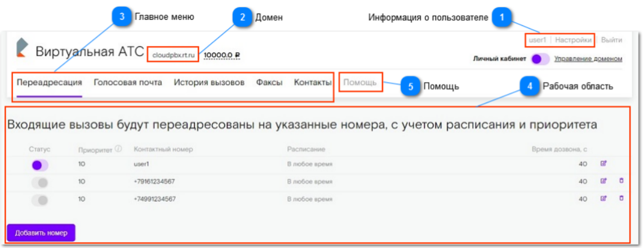Edit the +79161234567 forwarding row
Screen dimensions: 644x248
click(603, 181)
